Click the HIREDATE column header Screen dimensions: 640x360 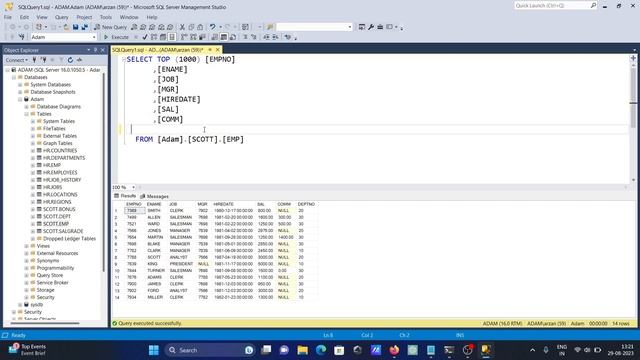(224, 204)
